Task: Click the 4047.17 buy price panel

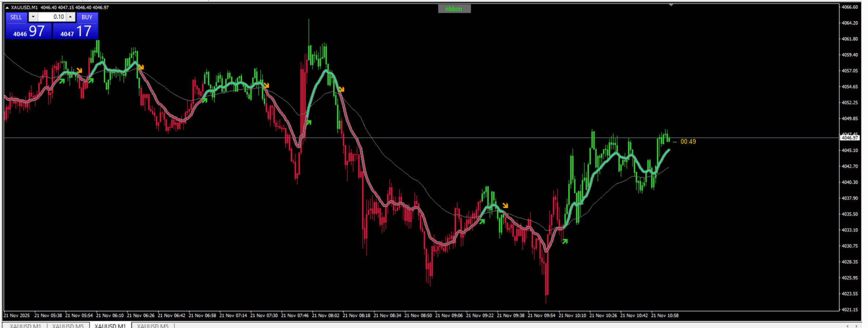Action: [76, 31]
